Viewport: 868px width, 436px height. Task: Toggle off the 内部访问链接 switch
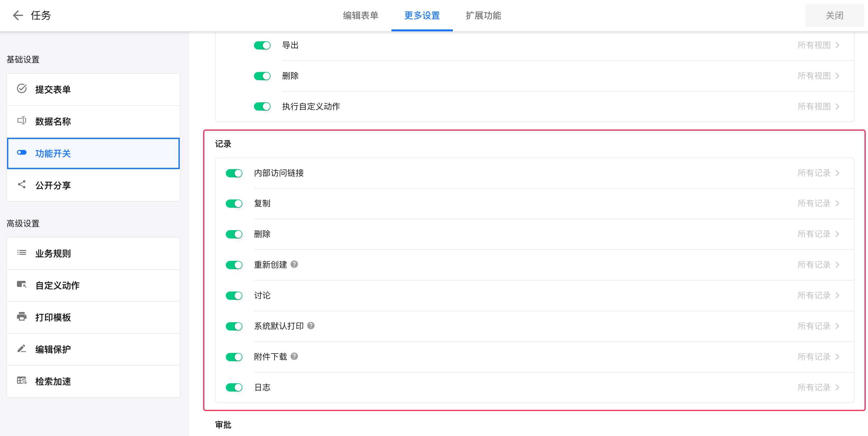(234, 173)
